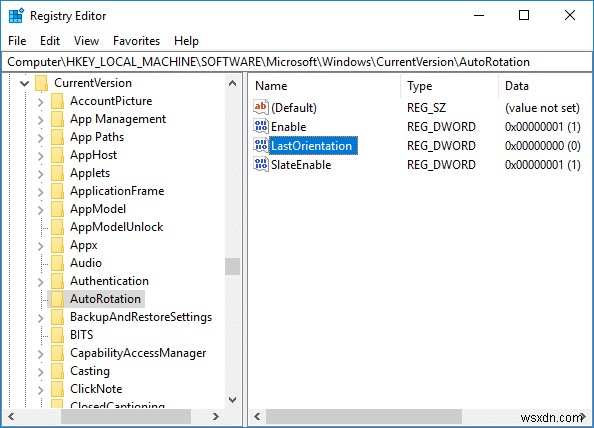594x428 pixels.
Task: Click the Appx folder icon
Action: [57, 245]
